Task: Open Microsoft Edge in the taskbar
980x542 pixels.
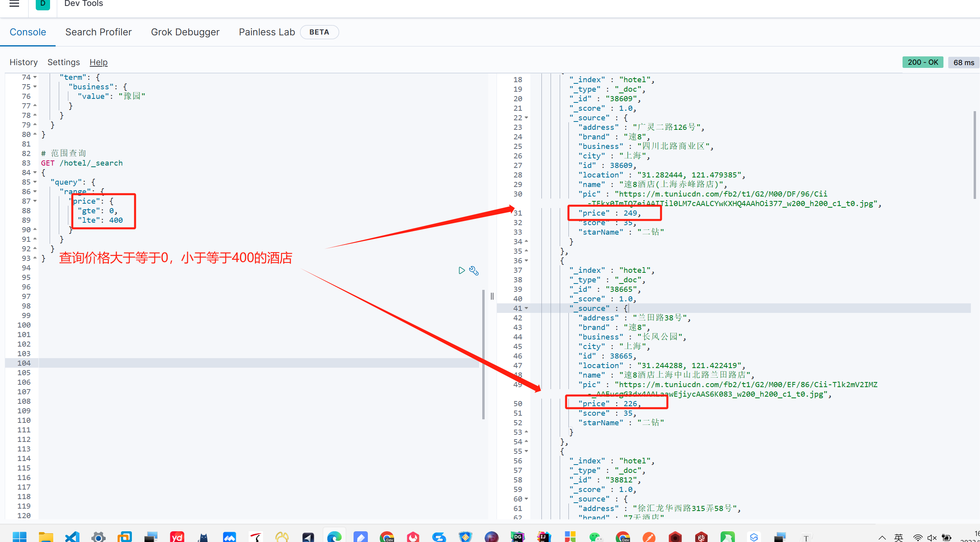Action: pyautogui.click(x=334, y=537)
